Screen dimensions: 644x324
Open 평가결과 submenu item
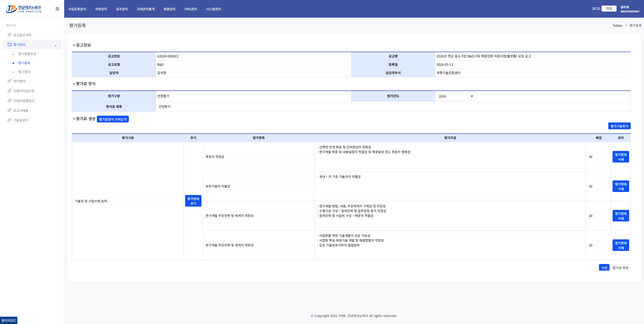[24, 72]
